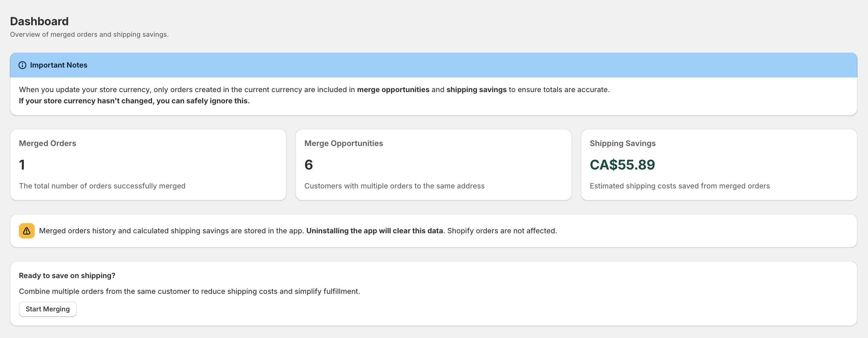Select the merged orders count of 1

(22, 165)
